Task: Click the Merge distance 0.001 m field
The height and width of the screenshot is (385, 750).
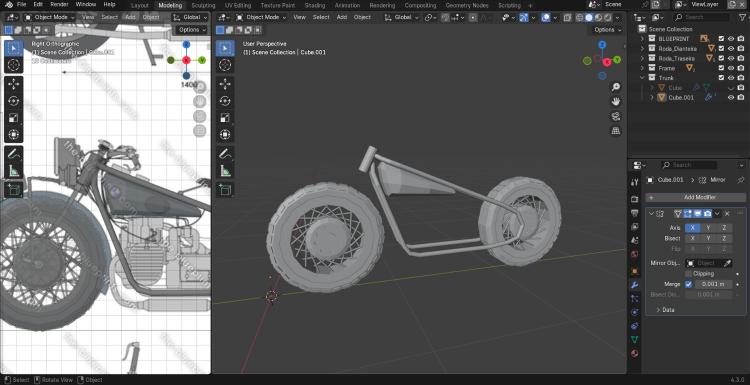Action: (x=713, y=284)
